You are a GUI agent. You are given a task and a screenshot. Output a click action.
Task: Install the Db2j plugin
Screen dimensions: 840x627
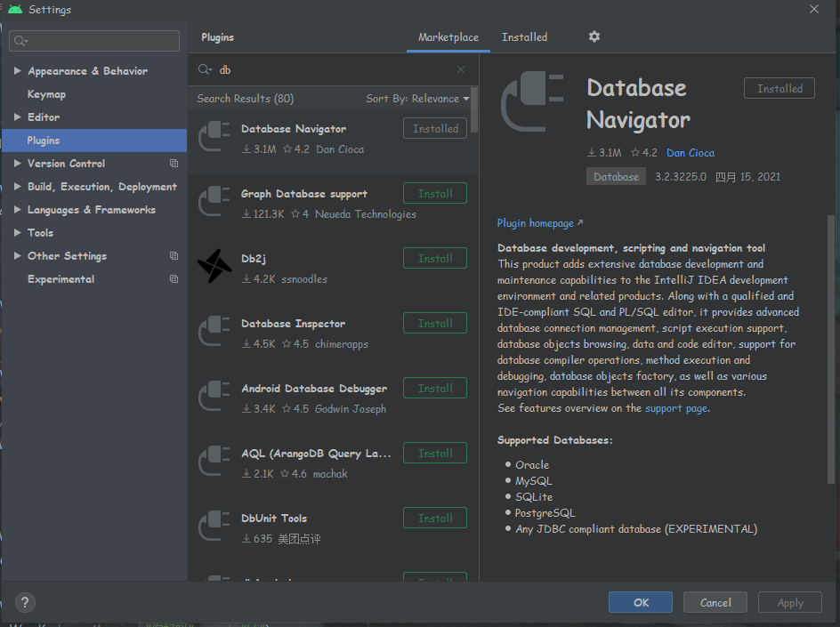pos(435,258)
